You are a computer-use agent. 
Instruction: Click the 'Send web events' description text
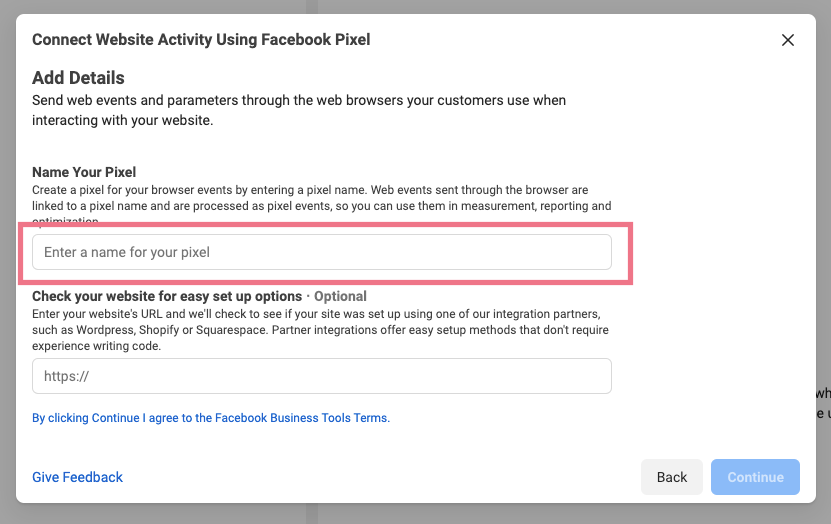click(299, 101)
